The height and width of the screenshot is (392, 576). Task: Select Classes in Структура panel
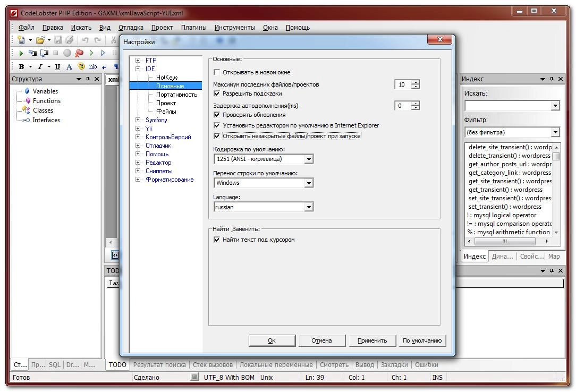click(x=43, y=110)
